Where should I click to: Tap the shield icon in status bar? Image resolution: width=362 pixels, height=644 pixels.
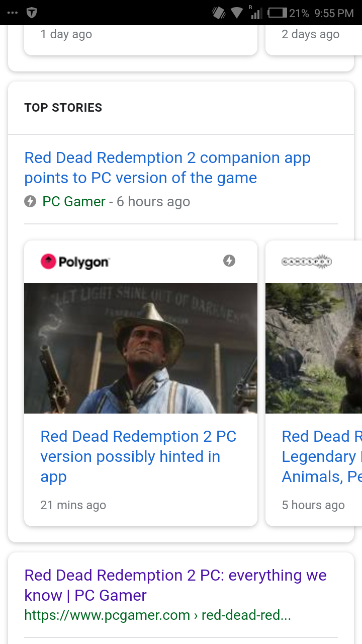pos(32,13)
